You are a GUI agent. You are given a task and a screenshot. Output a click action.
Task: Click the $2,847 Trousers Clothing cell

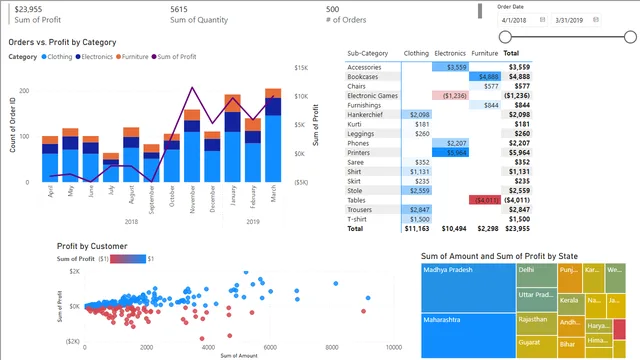click(x=416, y=210)
